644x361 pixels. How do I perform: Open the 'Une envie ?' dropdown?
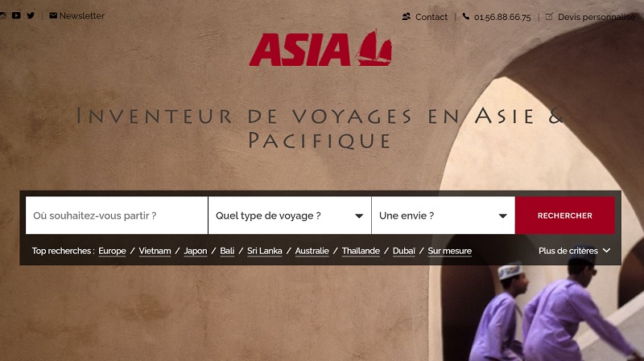(x=444, y=215)
